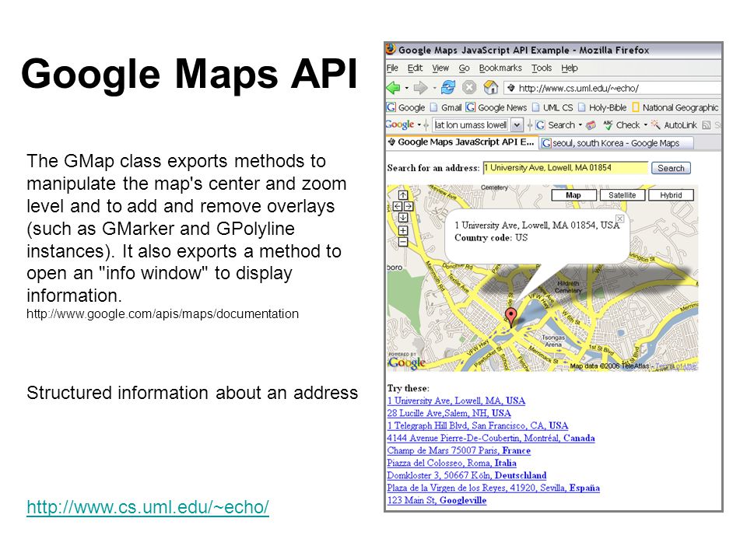Click the toolbar icon left of Check
The image size is (747, 560).
591,125
